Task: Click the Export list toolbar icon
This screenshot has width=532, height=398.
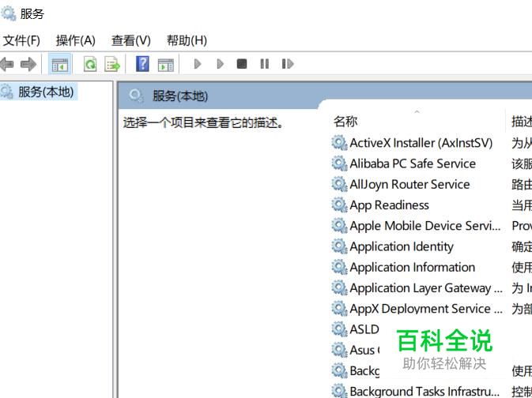Action: click(112, 64)
